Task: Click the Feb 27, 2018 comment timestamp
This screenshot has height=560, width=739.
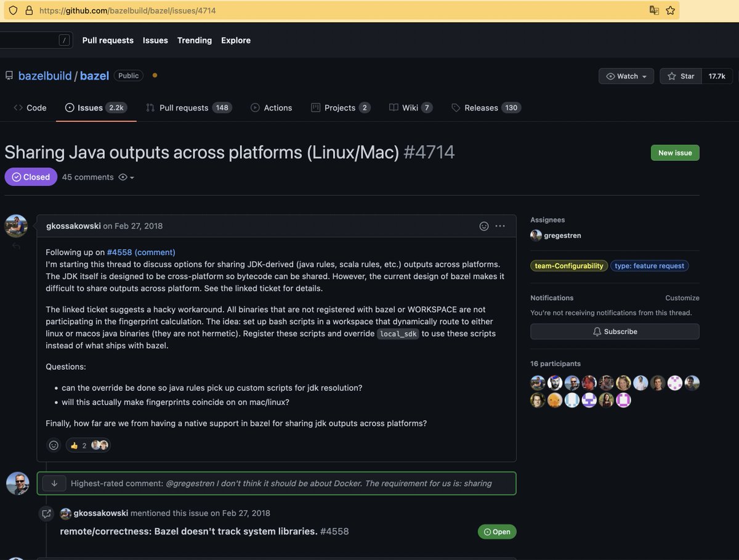Action: pyautogui.click(x=139, y=226)
